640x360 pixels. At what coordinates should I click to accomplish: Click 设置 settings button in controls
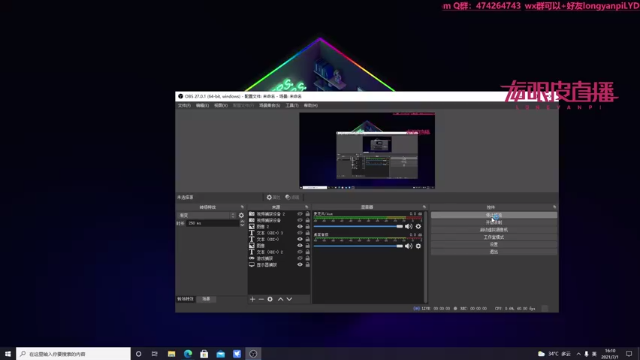(x=494, y=244)
